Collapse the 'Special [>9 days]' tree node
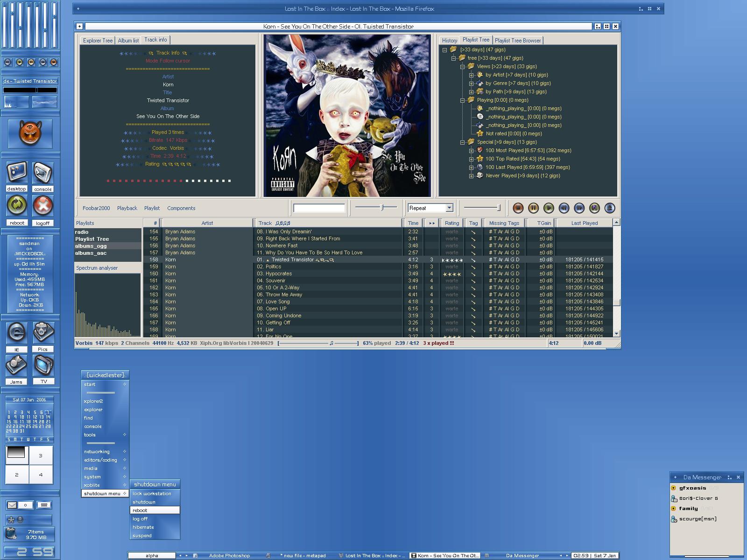 click(x=463, y=142)
